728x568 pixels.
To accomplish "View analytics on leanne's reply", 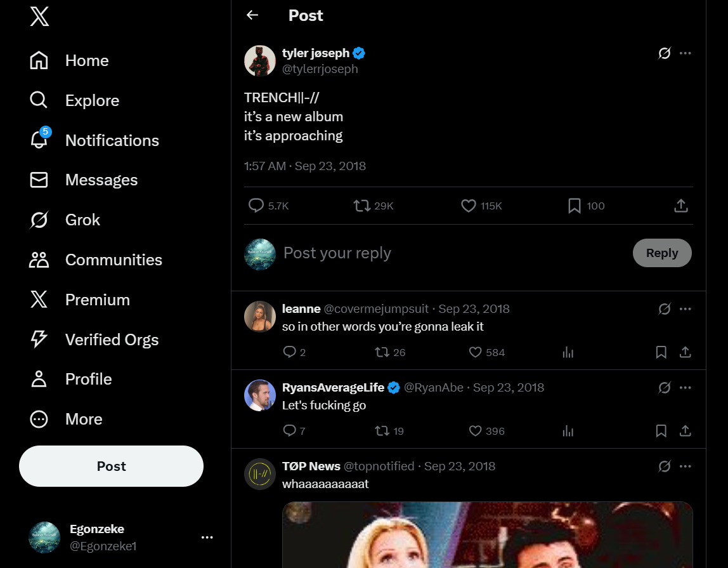I will pos(568,352).
